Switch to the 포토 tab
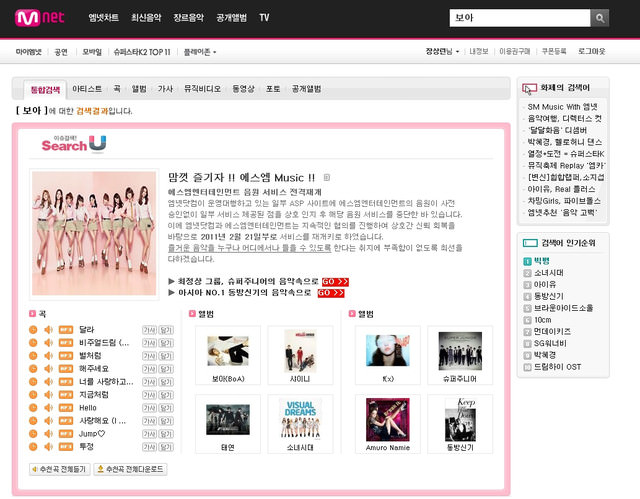The width and height of the screenshot is (640, 499). tap(273, 89)
